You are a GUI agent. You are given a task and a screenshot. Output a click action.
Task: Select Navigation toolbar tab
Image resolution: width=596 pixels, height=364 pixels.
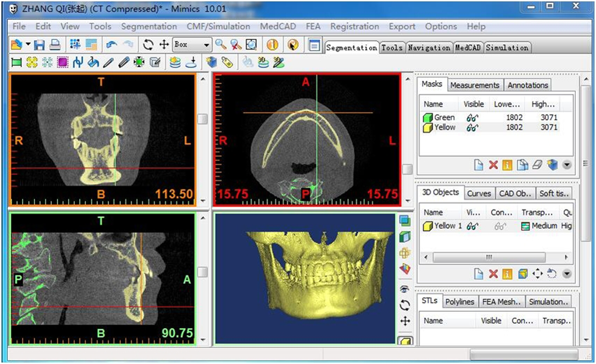[429, 48]
